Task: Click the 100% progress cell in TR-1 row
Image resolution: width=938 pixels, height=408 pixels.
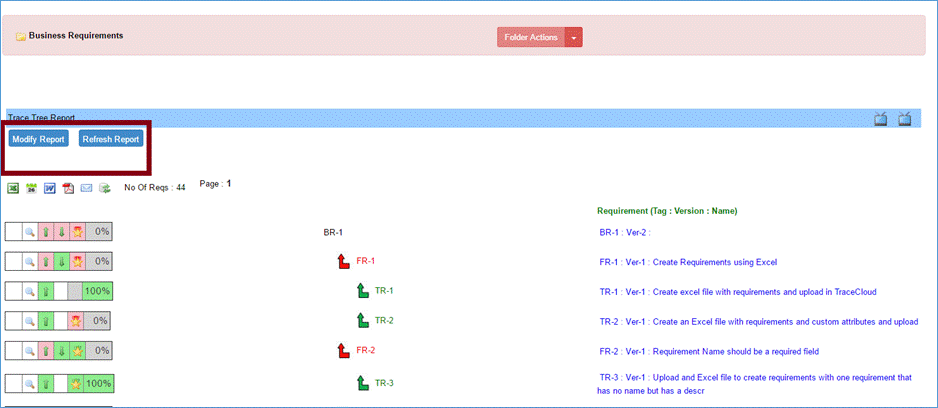Action: click(97, 292)
